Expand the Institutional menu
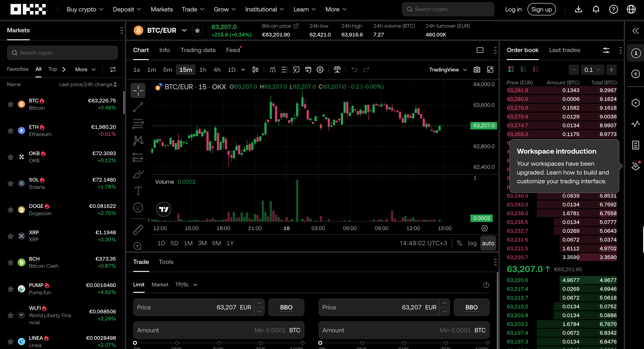This screenshot has width=644, height=349. click(264, 9)
